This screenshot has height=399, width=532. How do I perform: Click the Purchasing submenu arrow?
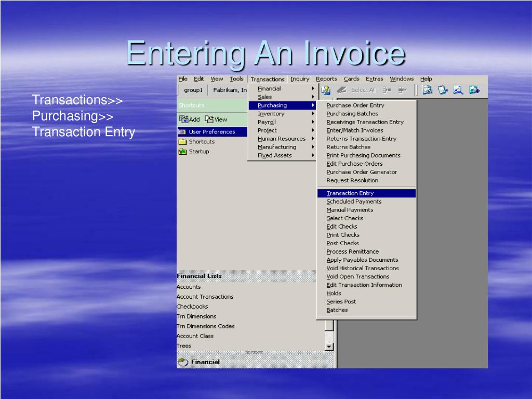coord(313,105)
